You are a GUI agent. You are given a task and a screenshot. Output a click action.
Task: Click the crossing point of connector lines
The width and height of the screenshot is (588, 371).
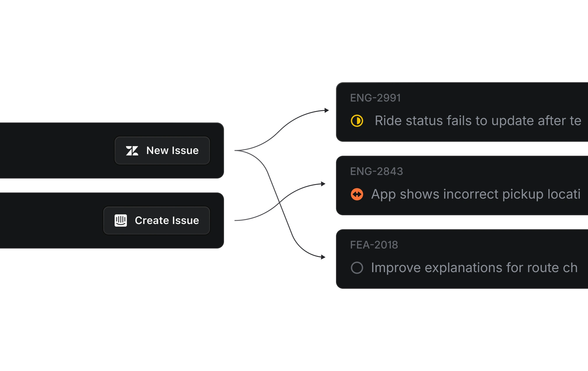pos(279,202)
